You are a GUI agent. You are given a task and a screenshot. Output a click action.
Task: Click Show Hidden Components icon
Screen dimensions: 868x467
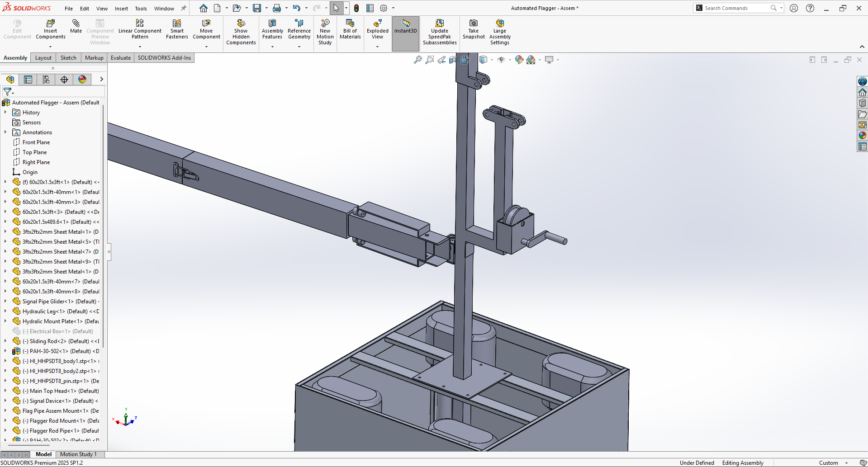(241, 24)
